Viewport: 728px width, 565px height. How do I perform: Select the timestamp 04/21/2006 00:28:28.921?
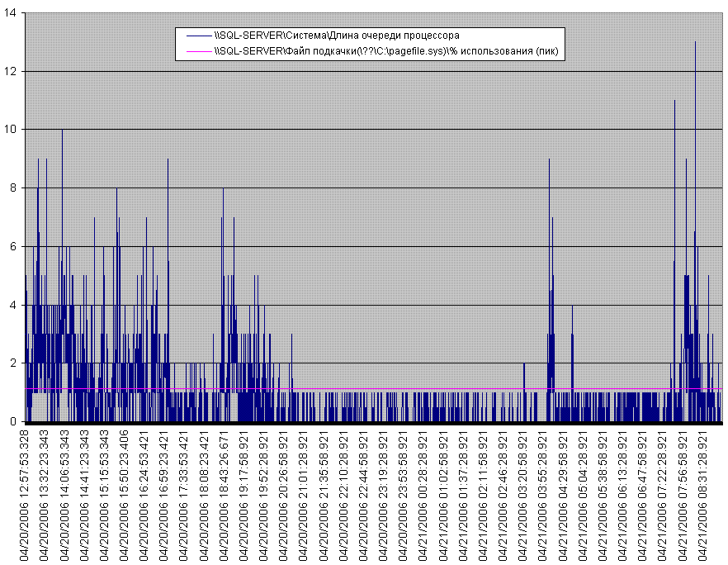424,496
